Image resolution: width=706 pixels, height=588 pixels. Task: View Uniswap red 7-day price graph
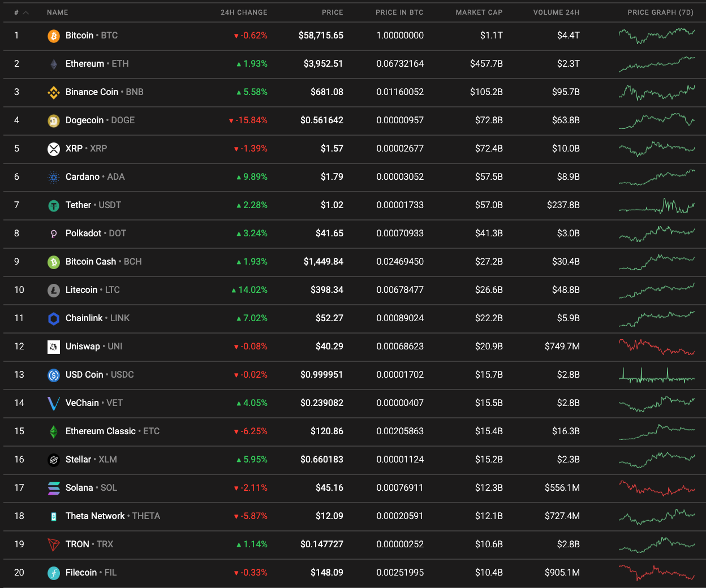657,347
